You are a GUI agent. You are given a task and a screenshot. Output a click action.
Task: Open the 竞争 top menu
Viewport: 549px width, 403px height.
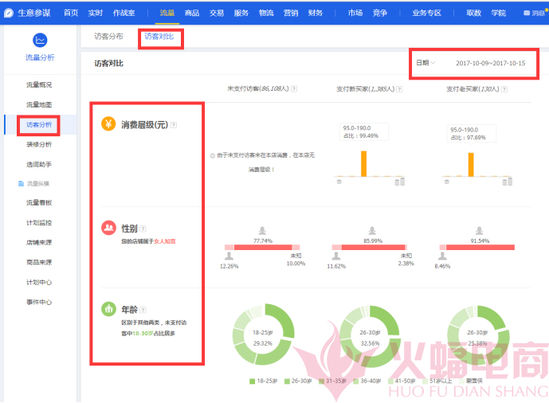tap(380, 13)
